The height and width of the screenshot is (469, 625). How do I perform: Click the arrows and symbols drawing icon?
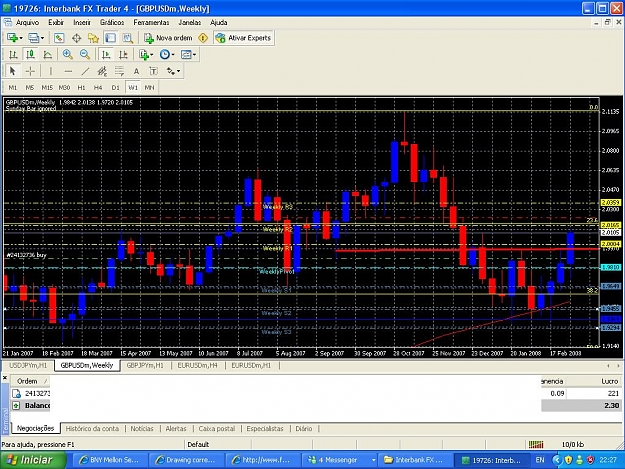(171, 71)
